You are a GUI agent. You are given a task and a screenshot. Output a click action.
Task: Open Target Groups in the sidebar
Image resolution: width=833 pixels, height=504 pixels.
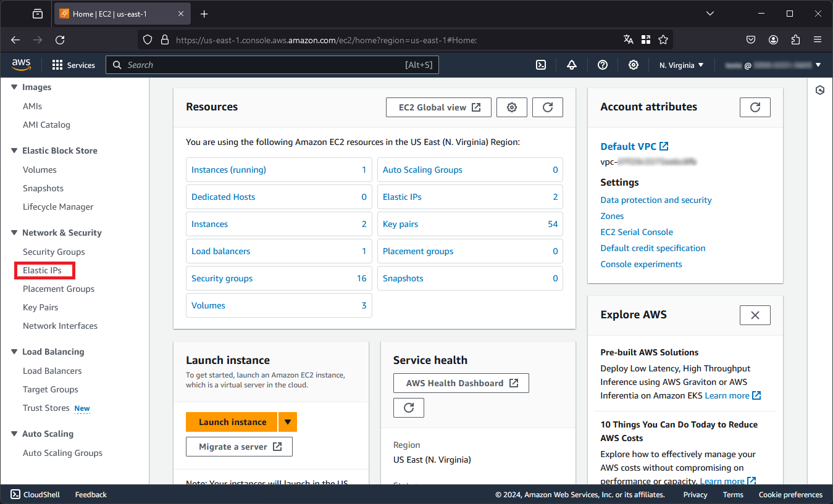pos(51,389)
